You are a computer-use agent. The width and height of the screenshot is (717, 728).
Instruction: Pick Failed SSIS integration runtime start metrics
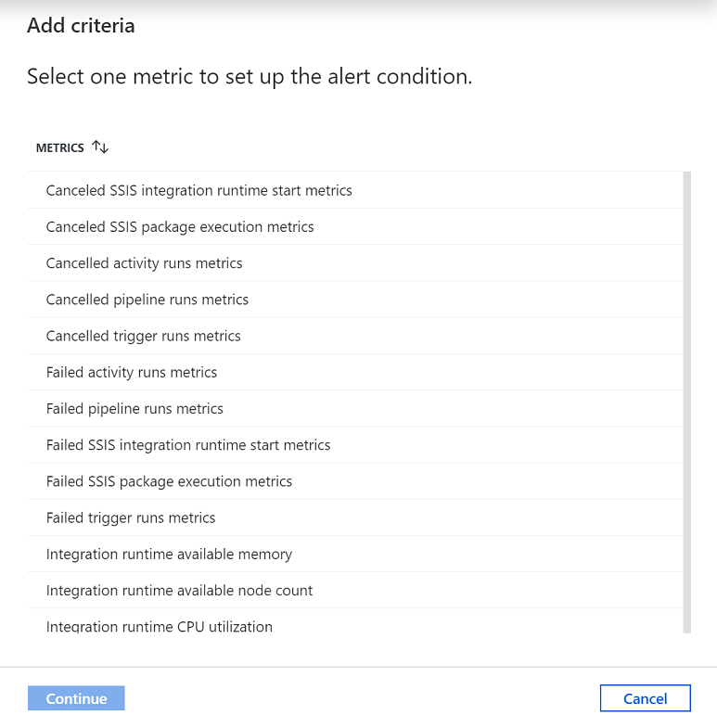[x=187, y=445]
